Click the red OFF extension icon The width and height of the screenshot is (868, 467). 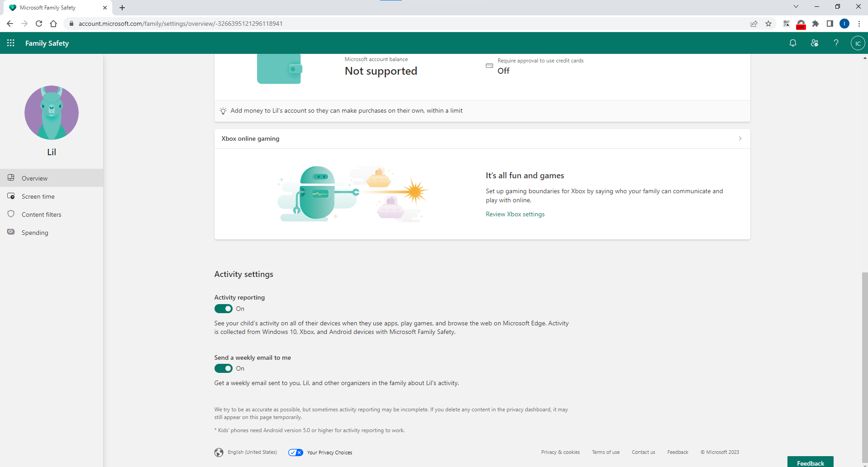pyautogui.click(x=801, y=24)
